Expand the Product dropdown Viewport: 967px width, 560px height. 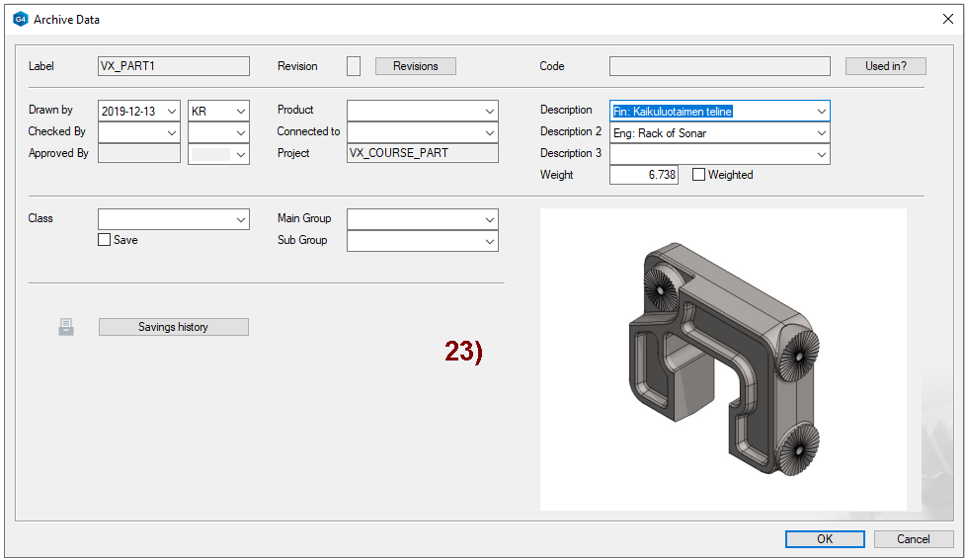[489, 111]
